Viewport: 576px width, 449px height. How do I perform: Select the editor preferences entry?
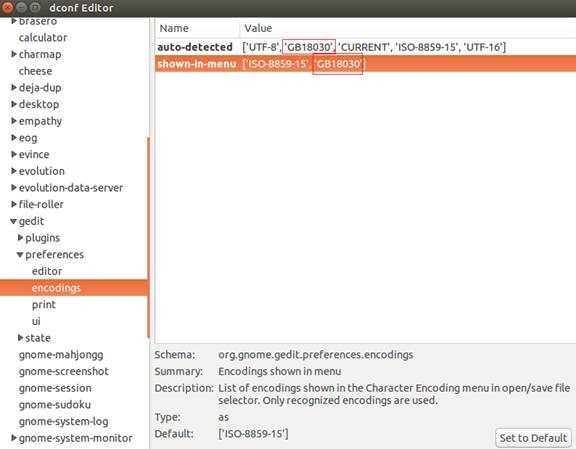click(x=47, y=271)
